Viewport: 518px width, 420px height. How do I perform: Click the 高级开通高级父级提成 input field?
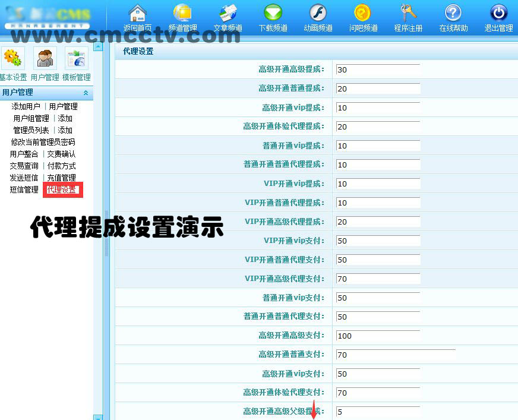378,412
